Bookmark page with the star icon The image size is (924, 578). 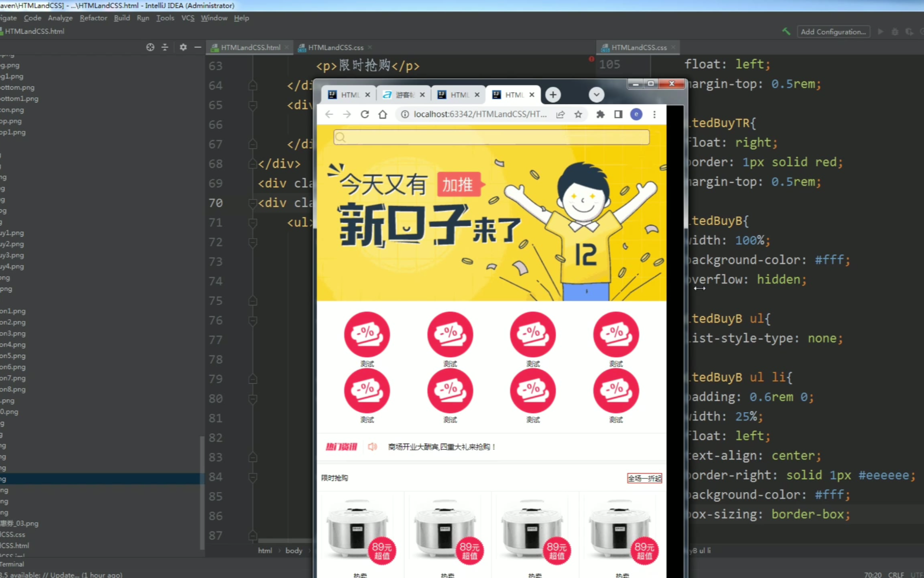tap(578, 114)
